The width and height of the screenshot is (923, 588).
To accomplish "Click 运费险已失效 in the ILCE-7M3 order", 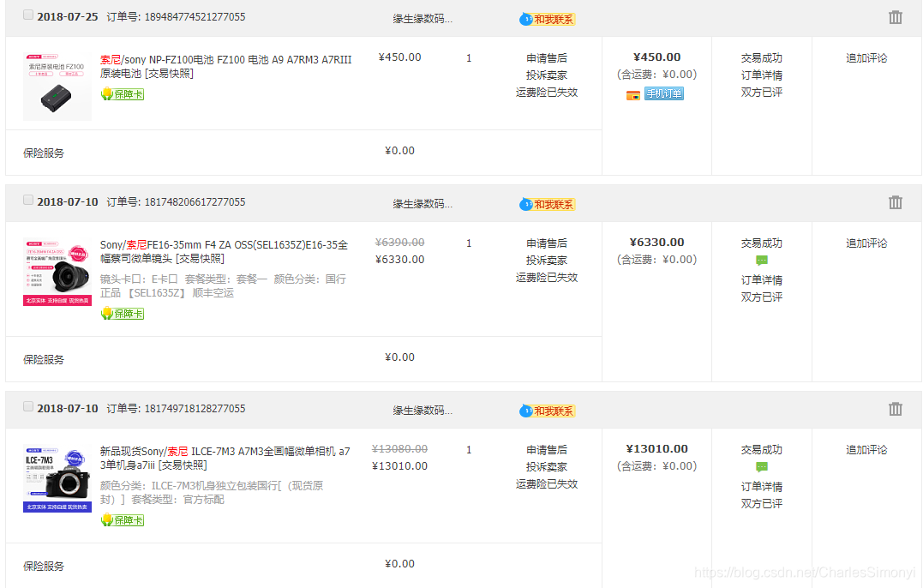I will pos(547,483).
